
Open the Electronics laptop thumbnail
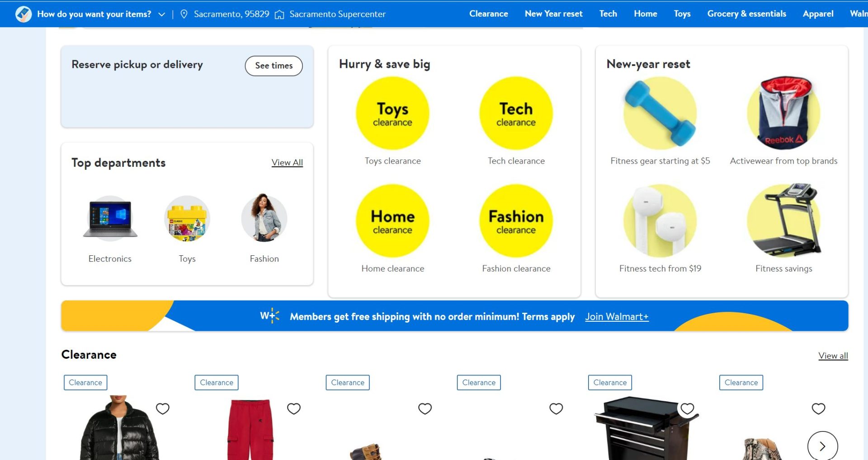click(x=110, y=219)
